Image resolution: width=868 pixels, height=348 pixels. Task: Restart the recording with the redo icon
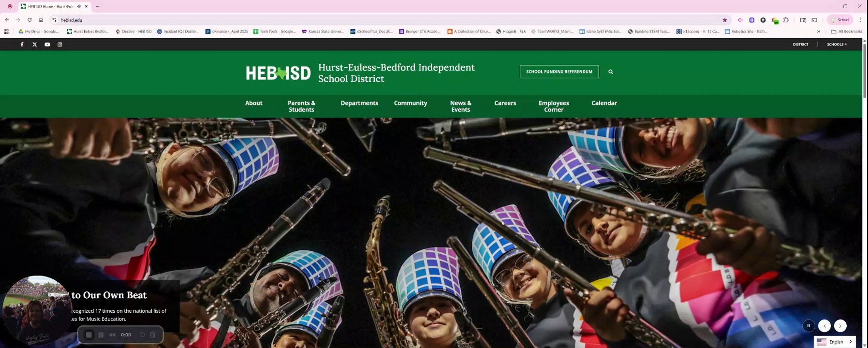point(143,334)
